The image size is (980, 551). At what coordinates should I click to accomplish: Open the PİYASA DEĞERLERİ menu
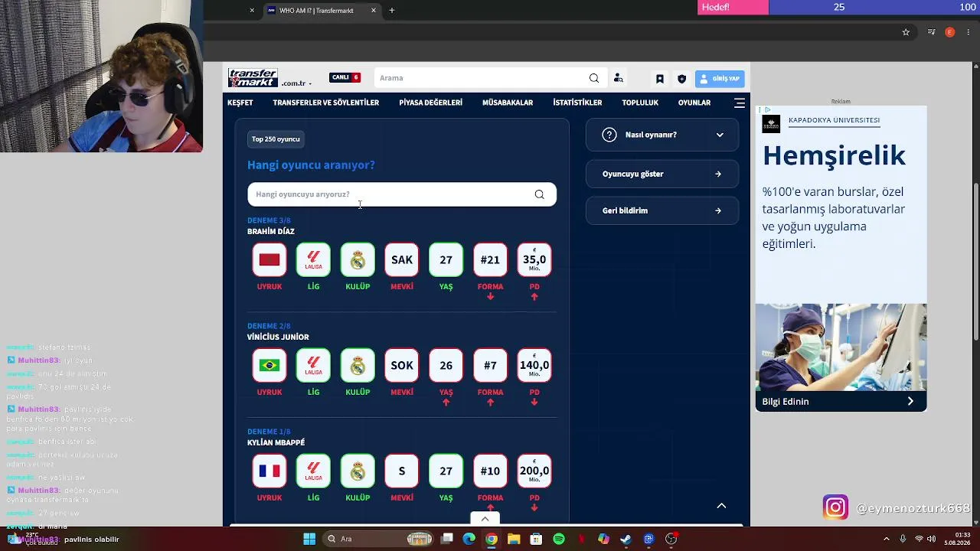pos(431,103)
